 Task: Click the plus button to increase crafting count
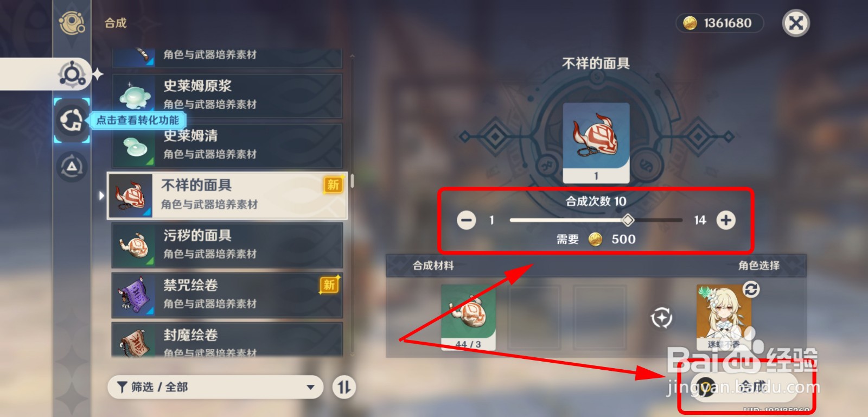pyautogui.click(x=726, y=220)
